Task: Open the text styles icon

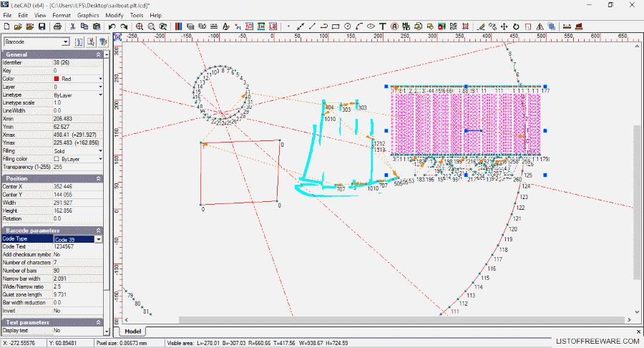Action: (x=225, y=26)
